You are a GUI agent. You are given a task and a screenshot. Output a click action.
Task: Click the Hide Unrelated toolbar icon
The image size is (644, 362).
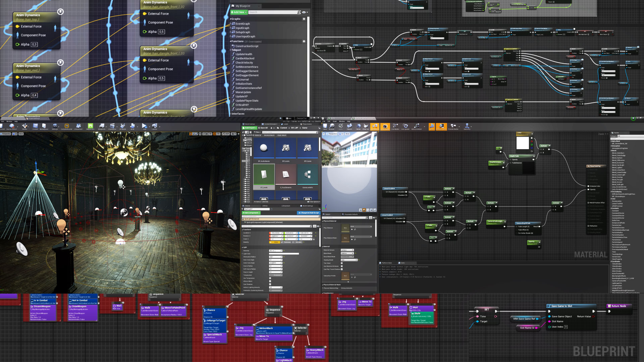pyautogui.click(x=416, y=126)
